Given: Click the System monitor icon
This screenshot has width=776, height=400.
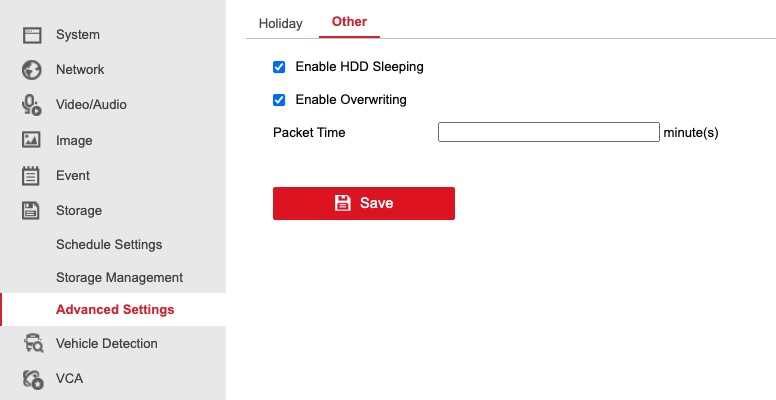Looking at the screenshot, I should [32, 35].
